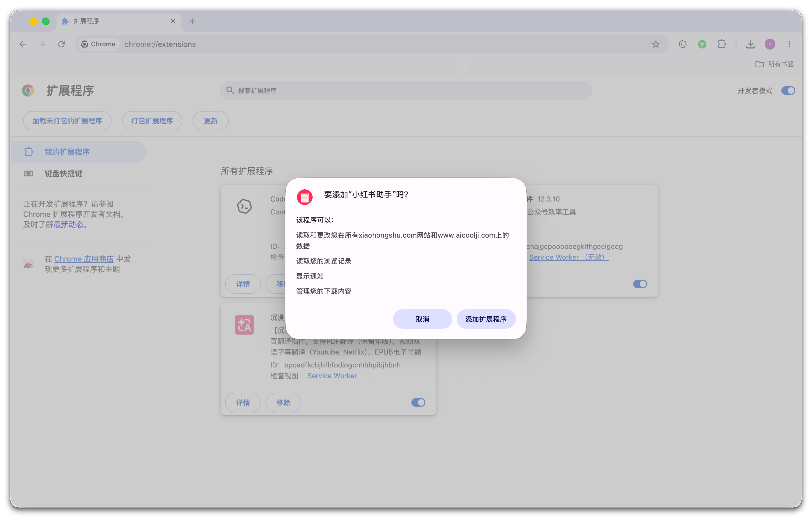Reload the extensions page
This screenshot has width=812, height=521.
pyautogui.click(x=61, y=44)
